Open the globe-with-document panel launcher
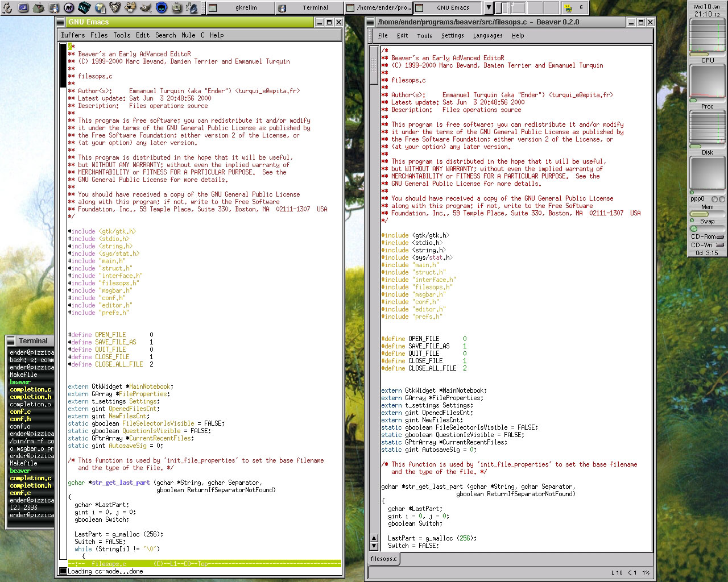The height and width of the screenshot is (582, 728). coord(100,7)
